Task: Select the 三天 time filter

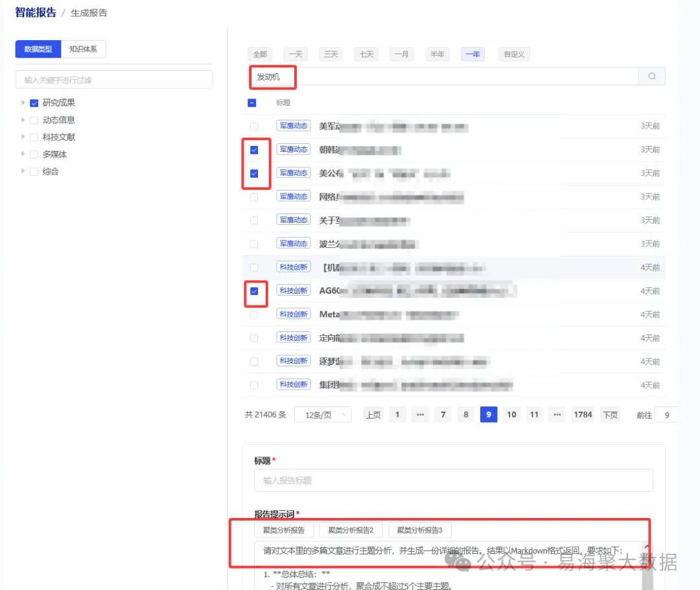Action: tap(331, 54)
